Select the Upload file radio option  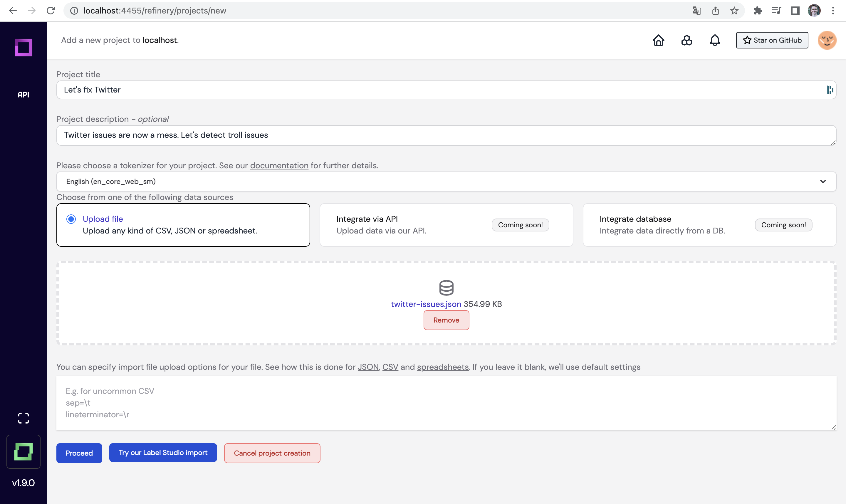(x=71, y=219)
